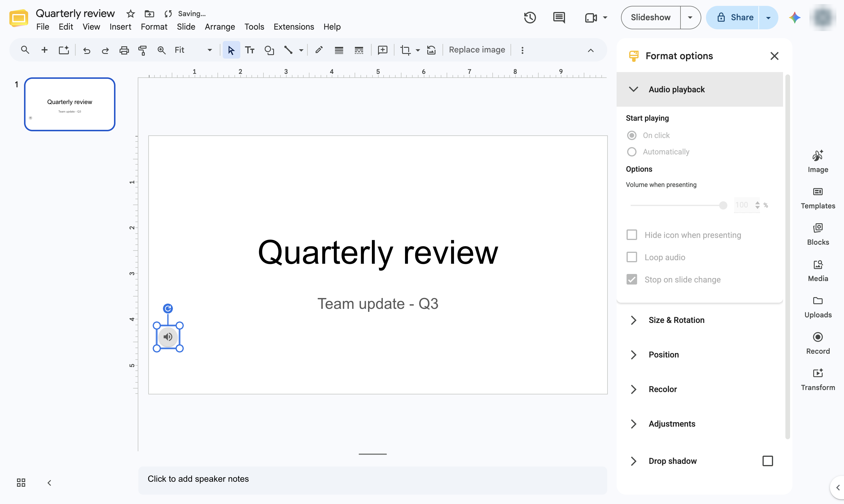The image size is (844, 504).
Task: Open the Insert menu
Action: point(120,27)
